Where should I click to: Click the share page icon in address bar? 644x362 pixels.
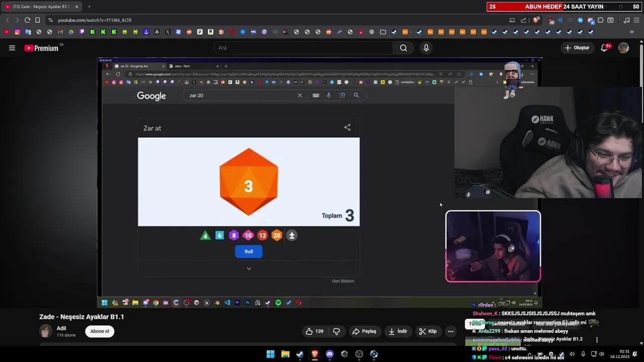click(x=523, y=20)
